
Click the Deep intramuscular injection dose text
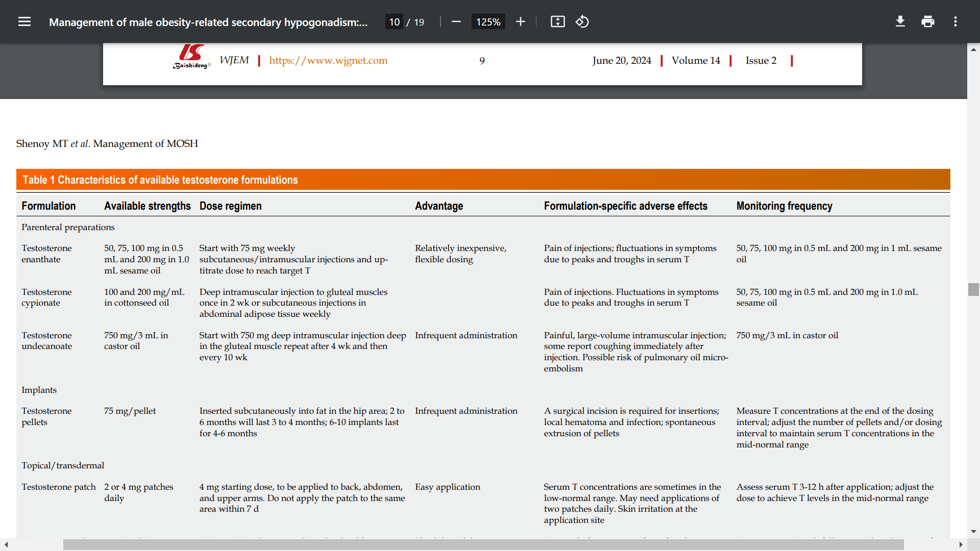click(293, 303)
